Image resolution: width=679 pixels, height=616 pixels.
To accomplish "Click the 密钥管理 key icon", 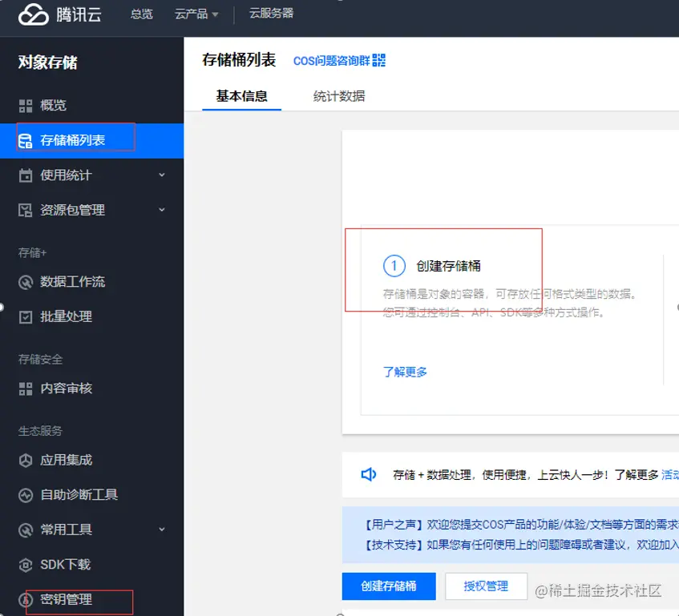I will point(26,599).
